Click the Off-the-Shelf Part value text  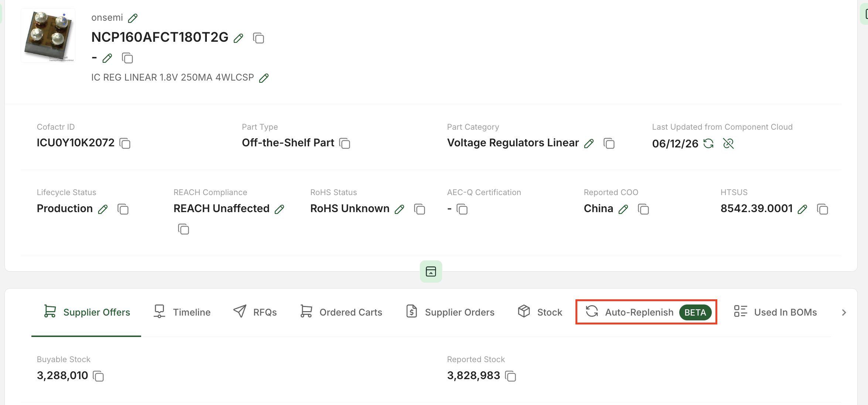(x=288, y=143)
